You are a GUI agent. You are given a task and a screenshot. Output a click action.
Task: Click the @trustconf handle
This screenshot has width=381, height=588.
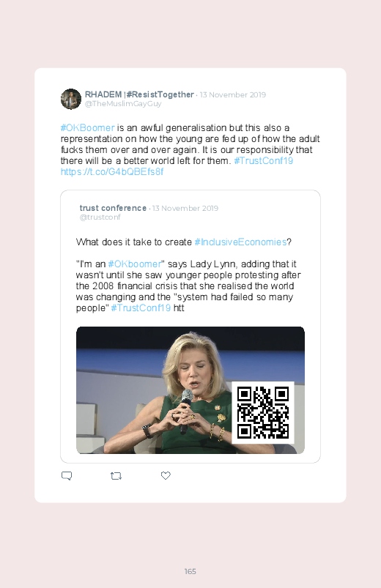(x=100, y=217)
